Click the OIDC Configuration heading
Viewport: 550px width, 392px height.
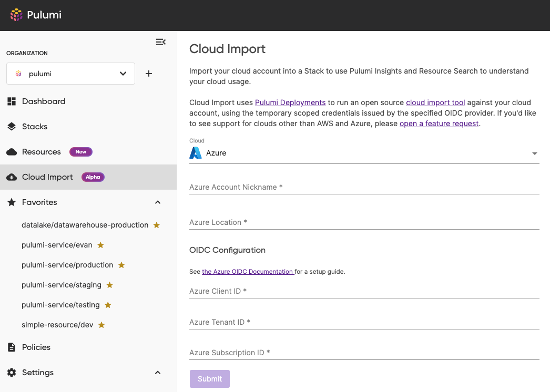(x=227, y=250)
